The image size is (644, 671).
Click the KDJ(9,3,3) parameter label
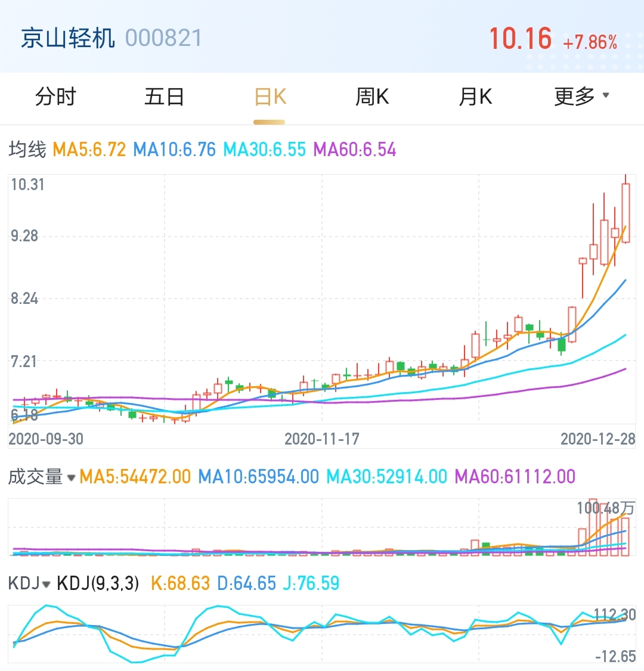[98, 583]
